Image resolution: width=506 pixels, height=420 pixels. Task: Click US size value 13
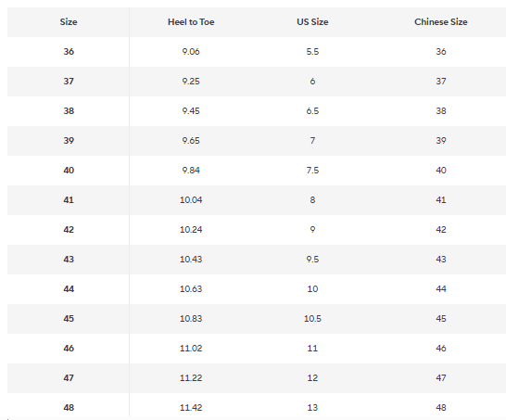pyautogui.click(x=312, y=408)
